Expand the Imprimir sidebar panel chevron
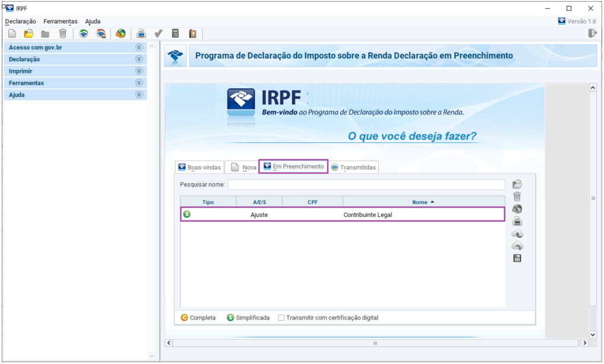Image resolution: width=604 pixels, height=364 pixels. click(x=139, y=71)
